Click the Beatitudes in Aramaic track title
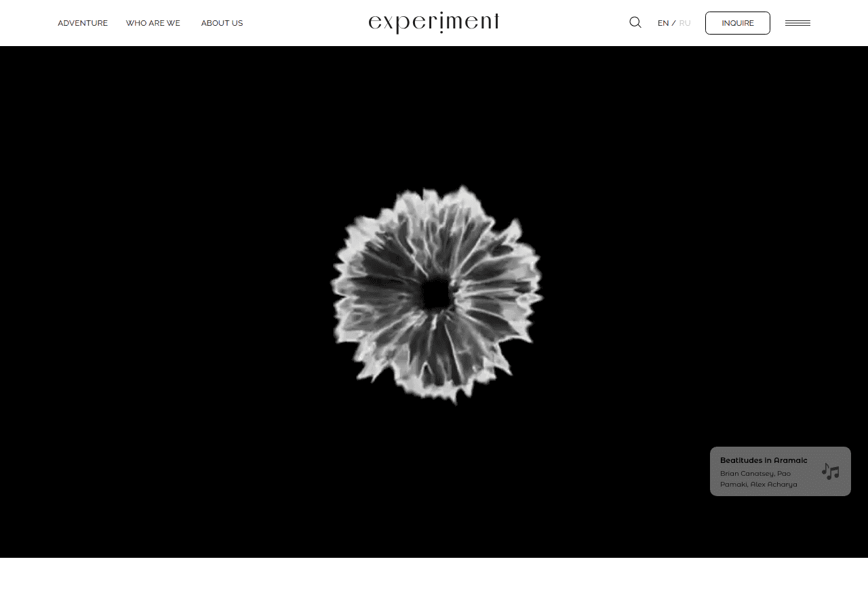 click(x=764, y=460)
